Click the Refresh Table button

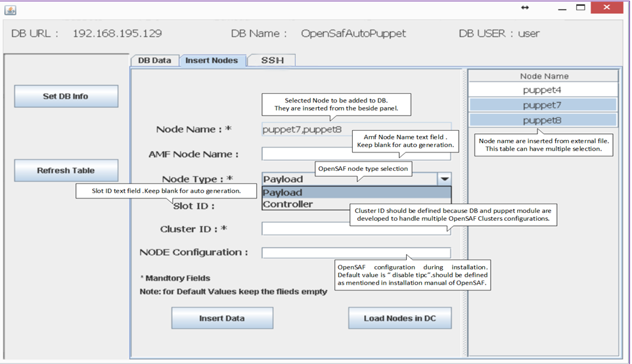[x=66, y=171]
